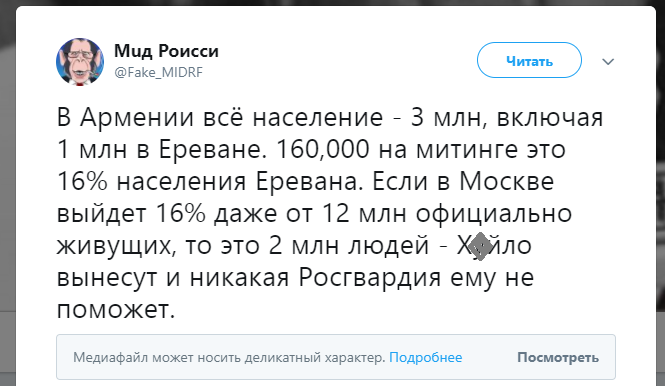Reveal hidden media with Посмотреть

pos(558,358)
